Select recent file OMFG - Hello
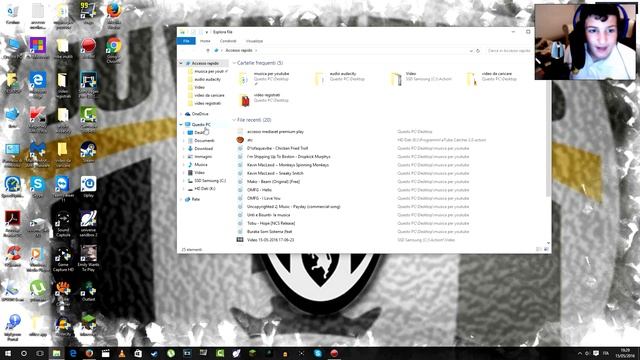 [259, 190]
